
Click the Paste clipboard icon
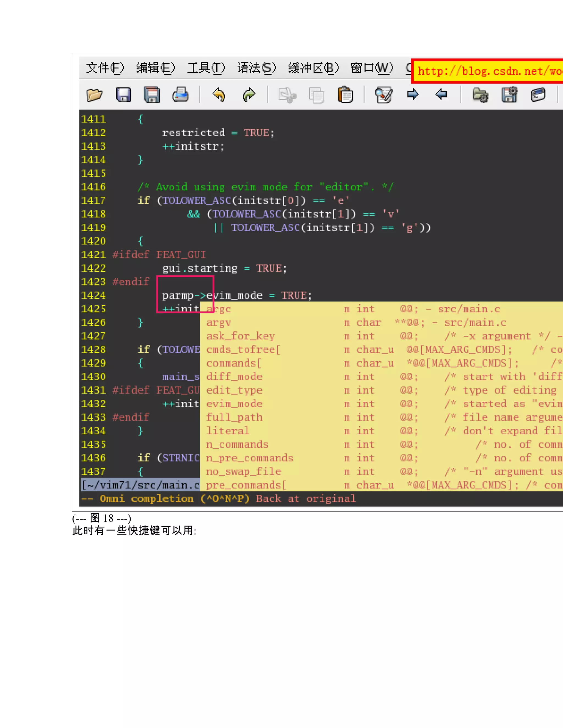[345, 95]
